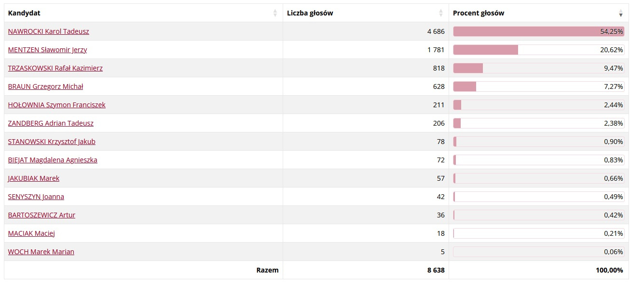This screenshot has width=644, height=288.
Task: Click the 20,62% percentage bar for Mentzen
Action: (539, 50)
